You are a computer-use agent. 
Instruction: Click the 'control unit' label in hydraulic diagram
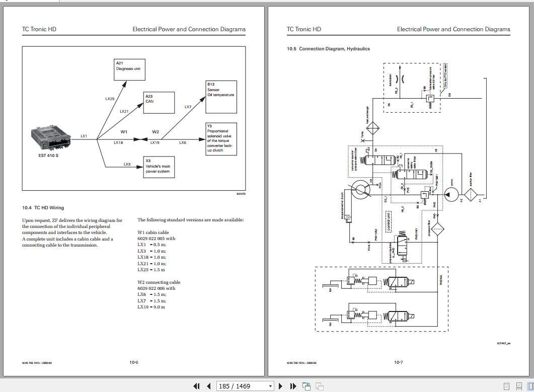pyautogui.click(x=388, y=221)
